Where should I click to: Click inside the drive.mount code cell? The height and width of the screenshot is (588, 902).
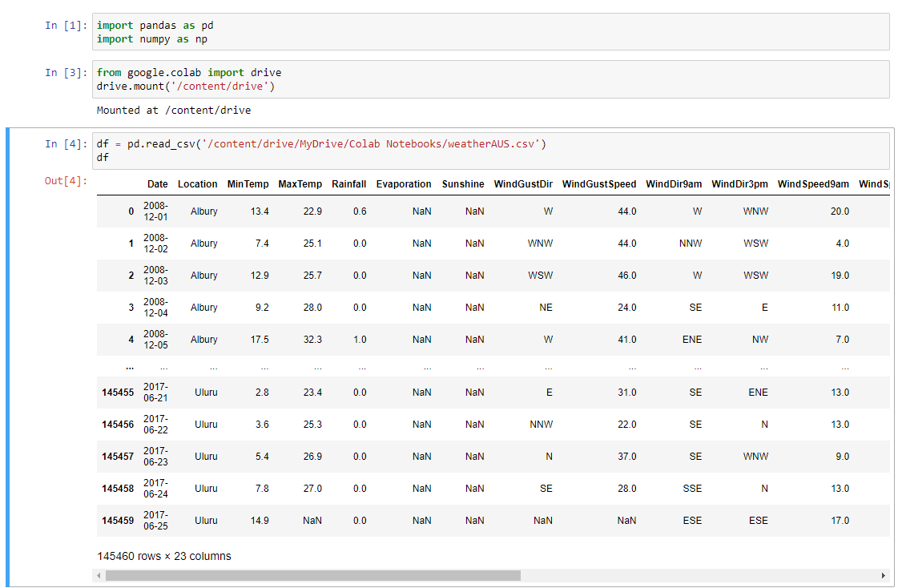tap(491, 79)
